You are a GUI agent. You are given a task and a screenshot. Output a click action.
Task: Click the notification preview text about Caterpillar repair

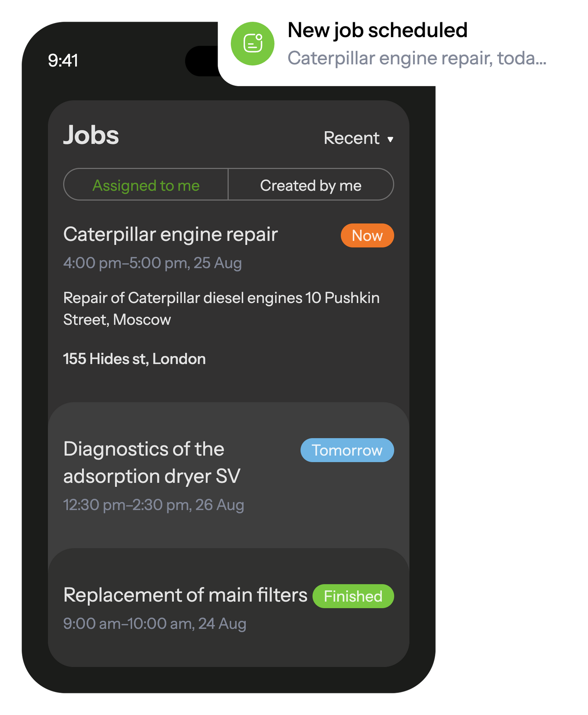(417, 58)
